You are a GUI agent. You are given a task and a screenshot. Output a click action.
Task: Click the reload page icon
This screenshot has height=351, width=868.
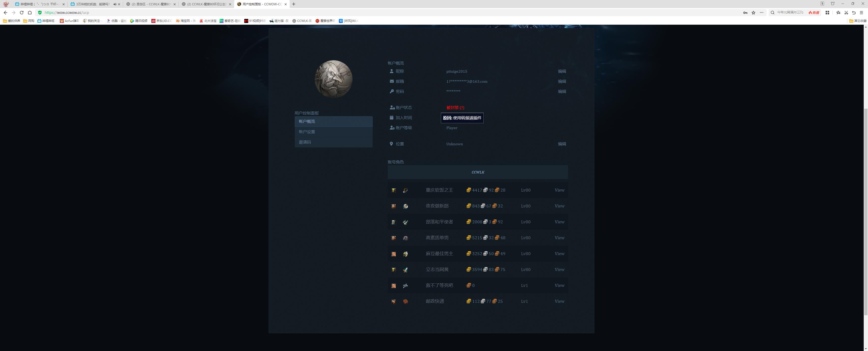pos(21,13)
